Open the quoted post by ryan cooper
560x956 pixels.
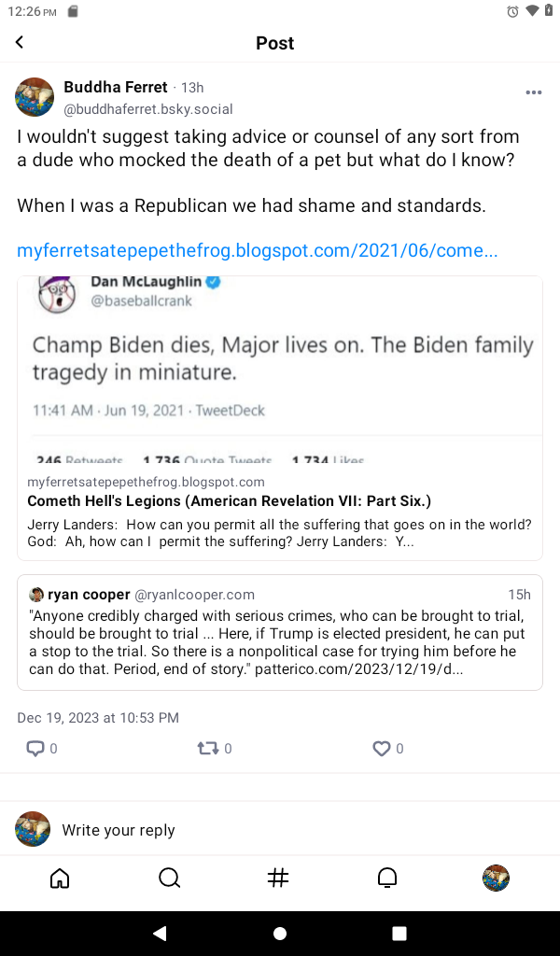[280, 632]
